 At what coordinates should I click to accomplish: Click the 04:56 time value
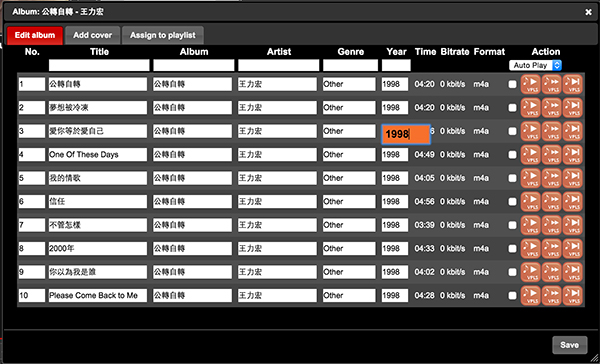[424, 202]
